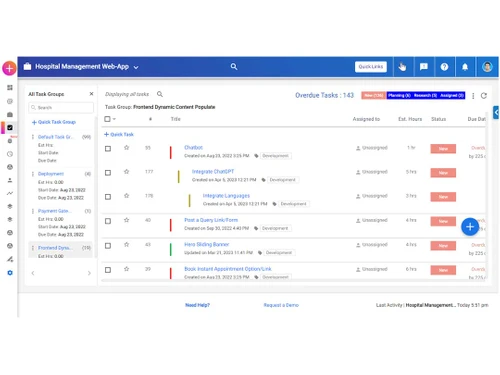Star the Integrate Languages task
Viewport: 500px width, 375px height.
126,196
